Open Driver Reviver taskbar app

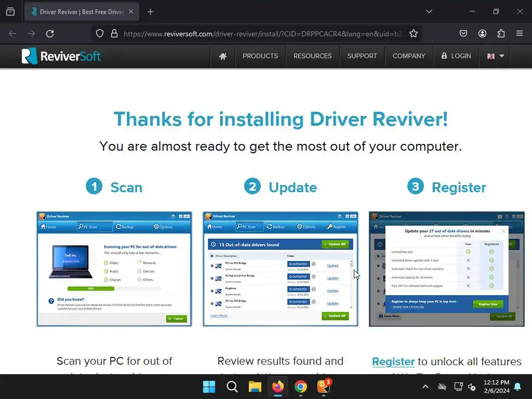(324, 387)
